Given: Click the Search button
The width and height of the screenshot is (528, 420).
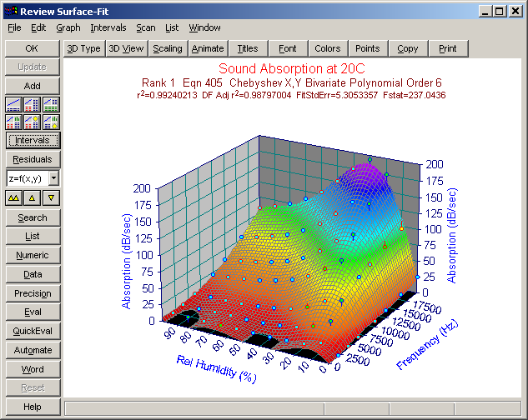Looking at the screenshot, I should pyautogui.click(x=33, y=217).
